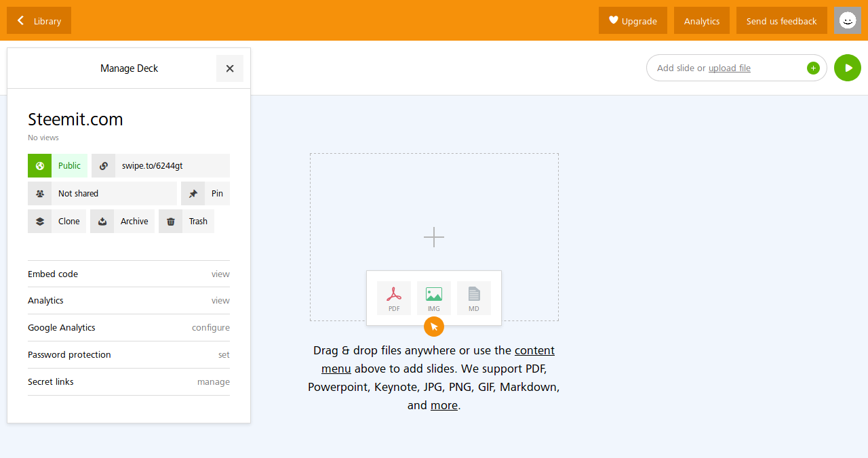Open Send us feedback
The image size is (868, 458).
point(781,20)
